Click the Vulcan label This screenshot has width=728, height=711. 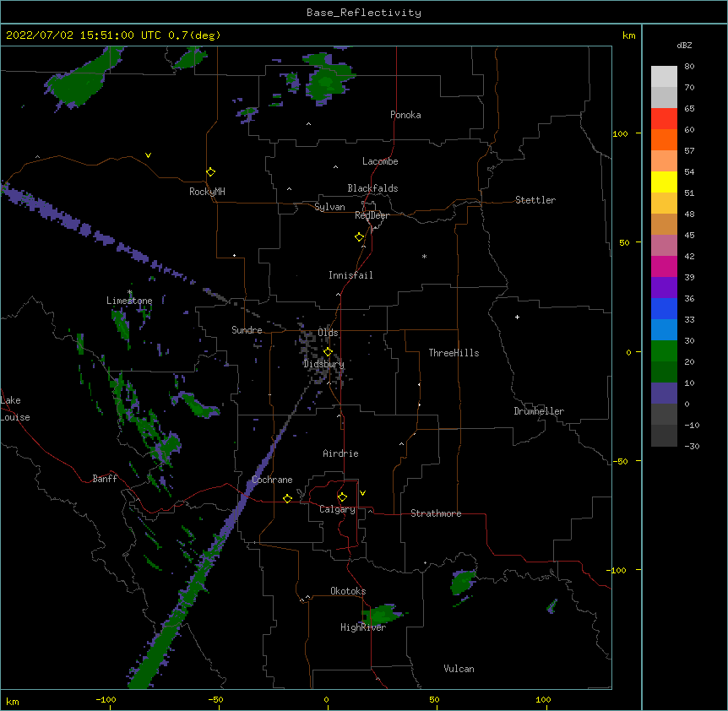[459, 669]
